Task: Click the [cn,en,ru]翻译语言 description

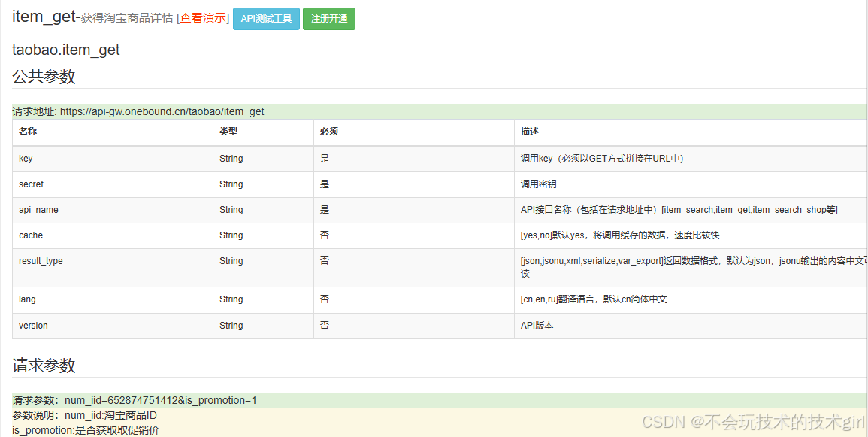Action: (x=594, y=299)
